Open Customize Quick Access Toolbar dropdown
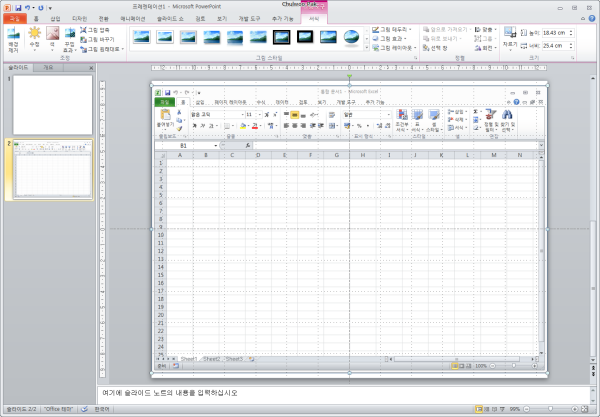The image size is (600, 417). tap(50, 8)
